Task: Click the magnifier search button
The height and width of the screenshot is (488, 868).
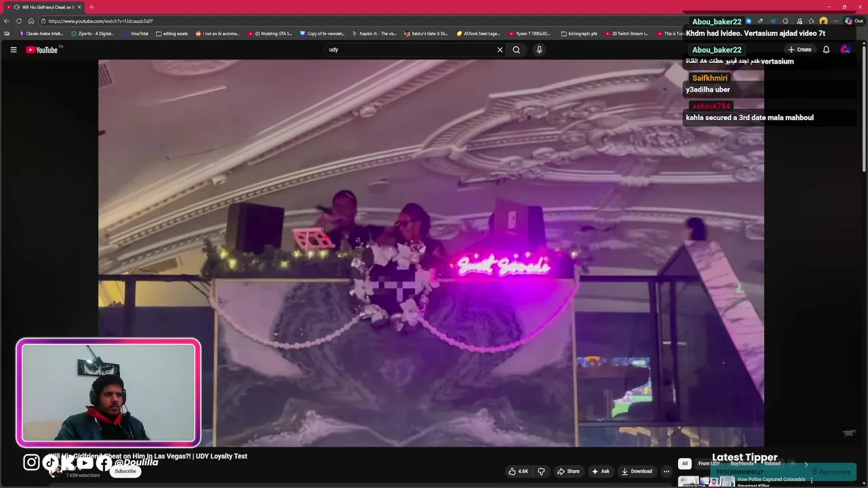Action: [516, 49]
